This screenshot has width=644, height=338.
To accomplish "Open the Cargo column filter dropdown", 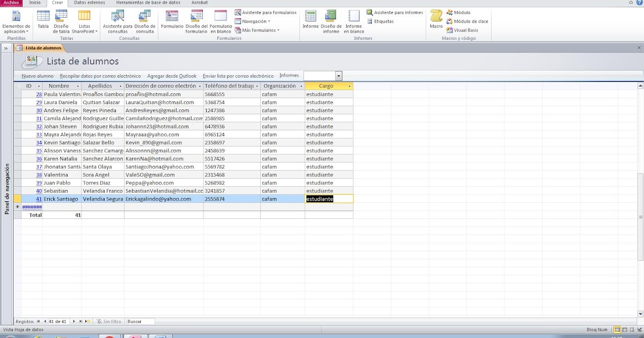I will tap(349, 86).
